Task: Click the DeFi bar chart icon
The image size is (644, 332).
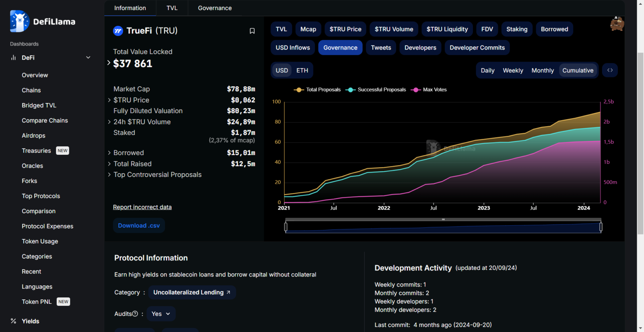Action: (x=13, y=58)
